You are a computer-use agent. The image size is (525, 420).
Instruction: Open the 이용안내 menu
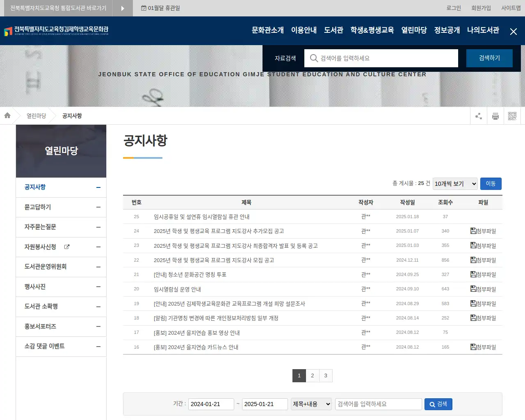[x=304, y=30]
